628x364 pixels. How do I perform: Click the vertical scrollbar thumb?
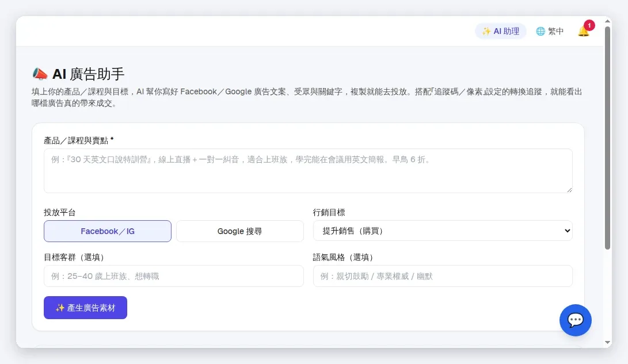(608, 138)
